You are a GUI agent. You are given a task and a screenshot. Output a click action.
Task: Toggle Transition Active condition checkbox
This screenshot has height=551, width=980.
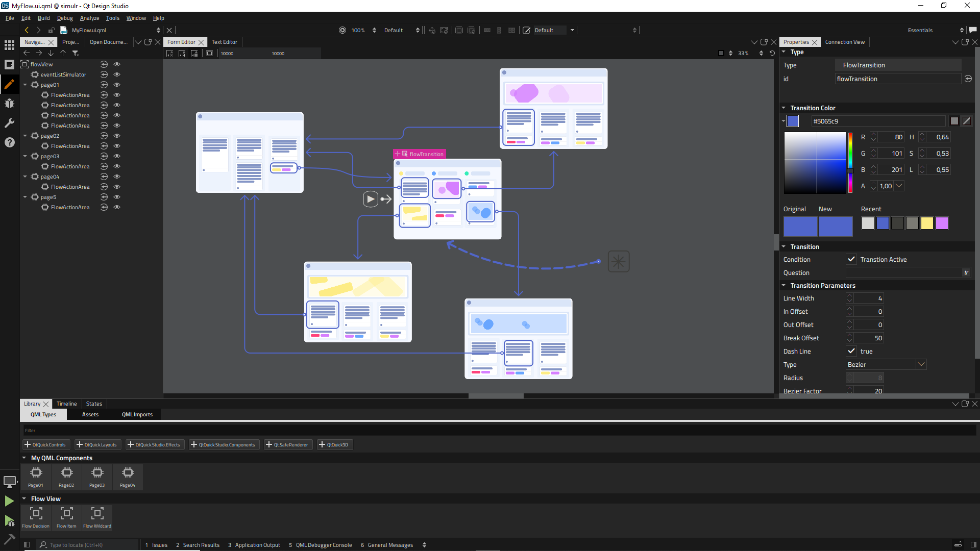(x=851, y=259)
